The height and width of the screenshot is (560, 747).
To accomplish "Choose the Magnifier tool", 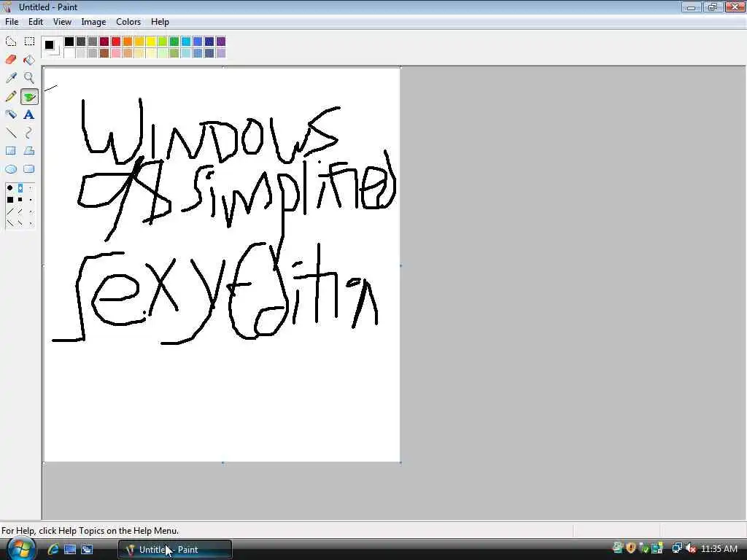I will [x=29, y=77].
